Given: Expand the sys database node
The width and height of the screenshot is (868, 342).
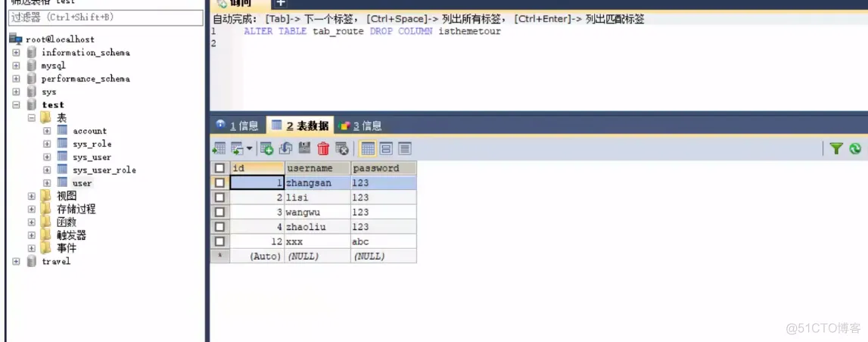Looking at the screenshot, I should (x=16, y=92).
